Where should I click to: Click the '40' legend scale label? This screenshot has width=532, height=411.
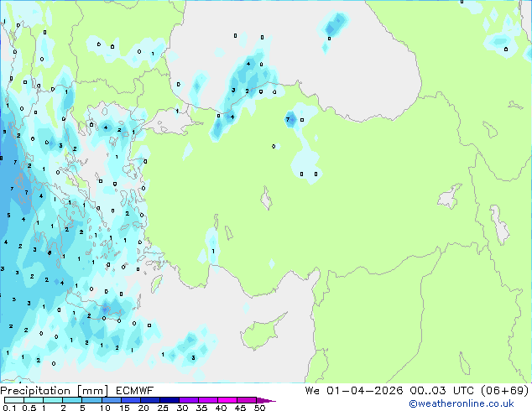pos(221,408)
